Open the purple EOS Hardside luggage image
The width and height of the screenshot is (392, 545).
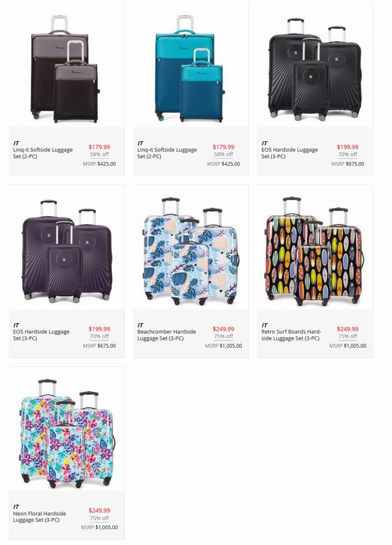point(67,251)
